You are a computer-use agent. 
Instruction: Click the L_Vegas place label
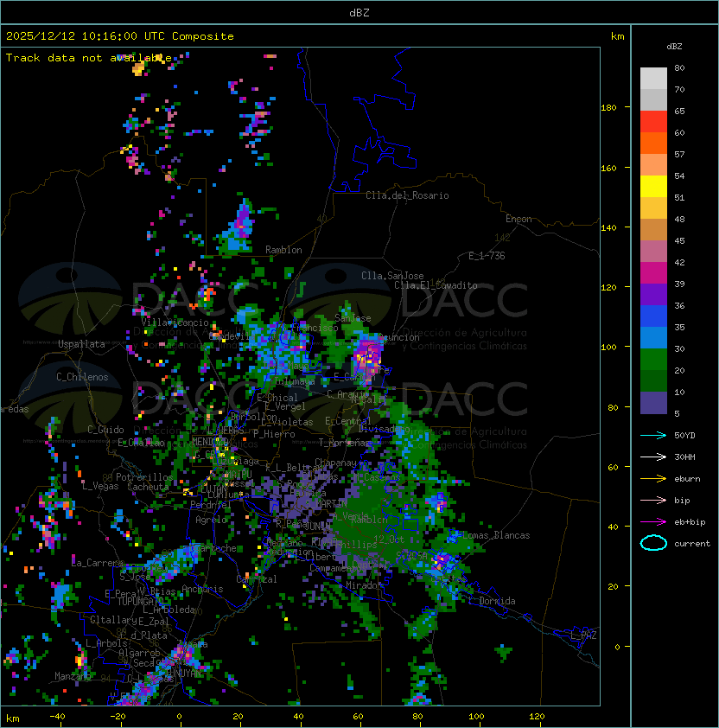click(100, 486)
